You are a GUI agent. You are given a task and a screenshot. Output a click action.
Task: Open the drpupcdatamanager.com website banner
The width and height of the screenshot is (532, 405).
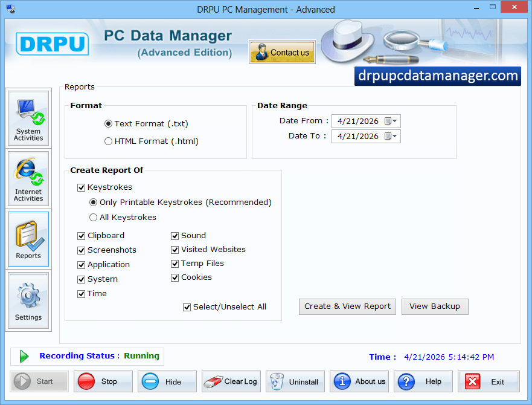tap(438, 76)
